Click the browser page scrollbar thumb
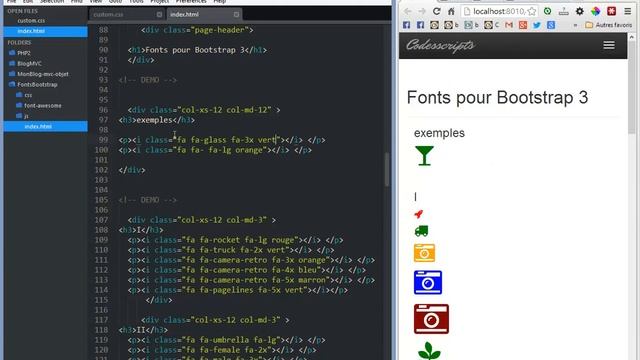 [632, 87]
